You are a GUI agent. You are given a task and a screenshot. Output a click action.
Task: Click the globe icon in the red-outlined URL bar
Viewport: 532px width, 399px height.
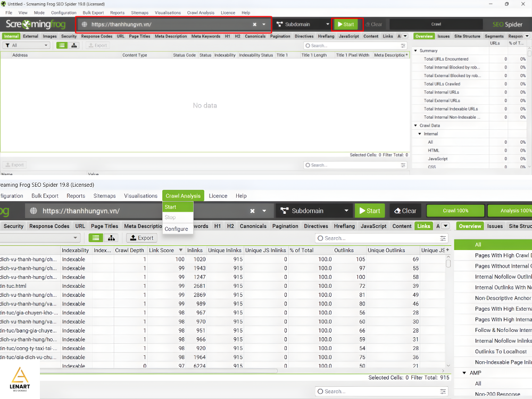click(84, 24)
